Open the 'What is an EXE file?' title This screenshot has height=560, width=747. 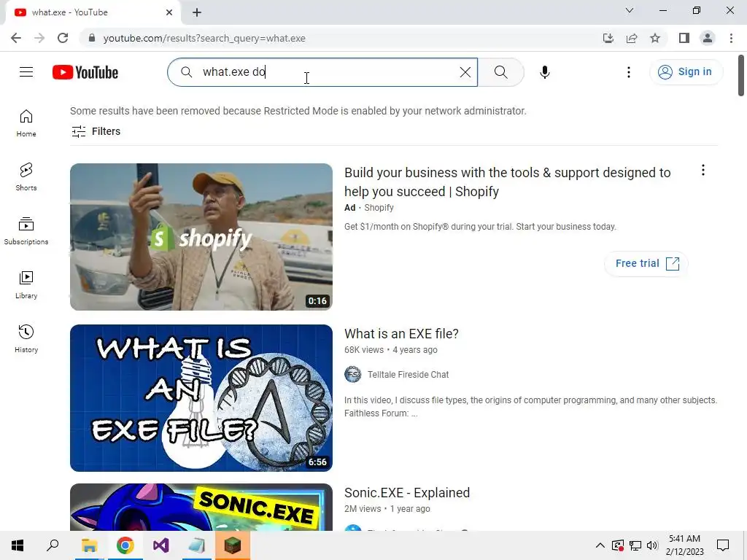point(401,334)
